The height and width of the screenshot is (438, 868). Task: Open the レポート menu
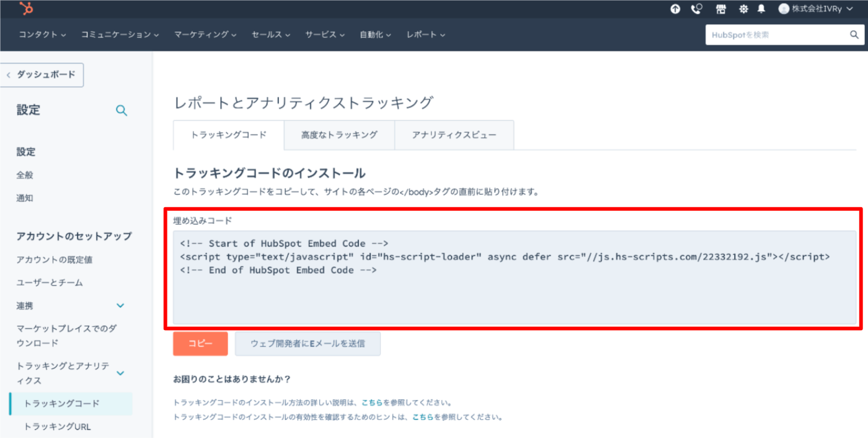(426, 35)
